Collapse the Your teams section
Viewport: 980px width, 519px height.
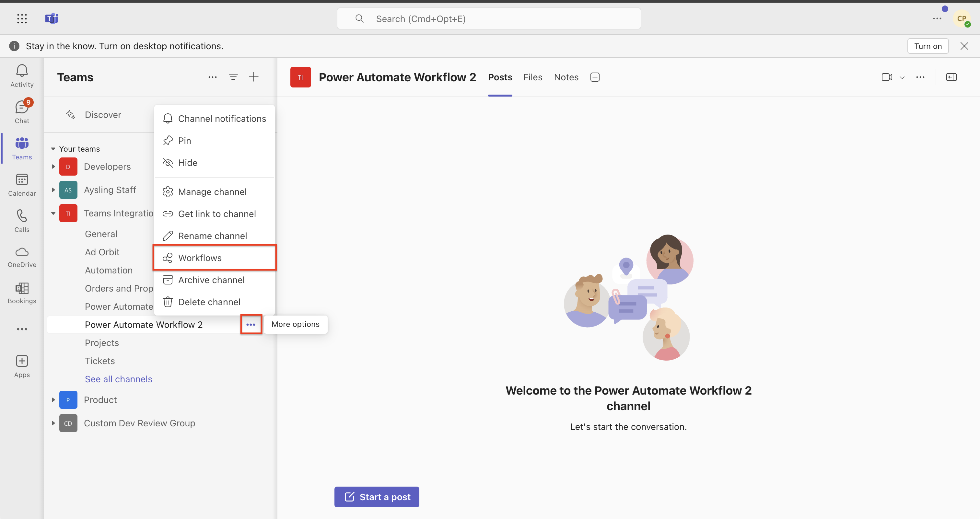coord(53,149)
